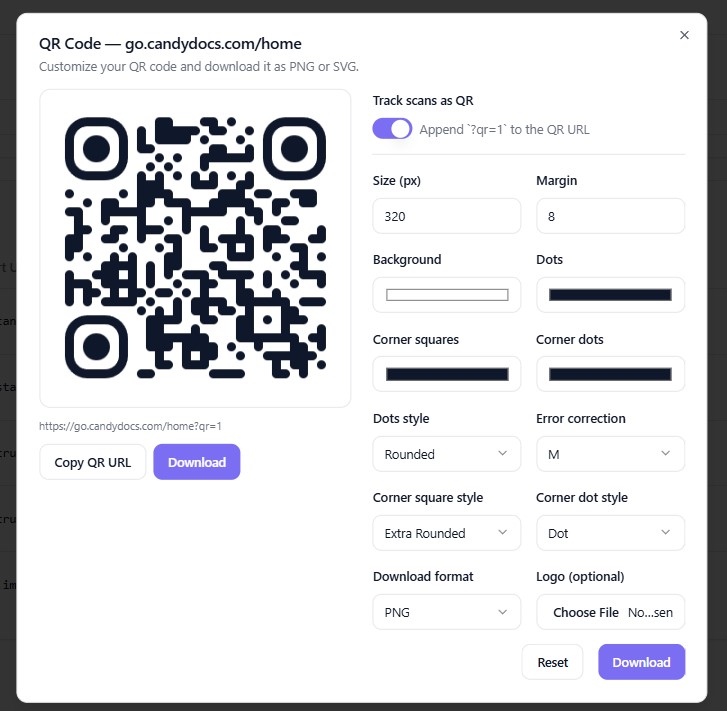Click the QR code preview image
The width and height of the screenshot is (727, 711).
point(195,248)
